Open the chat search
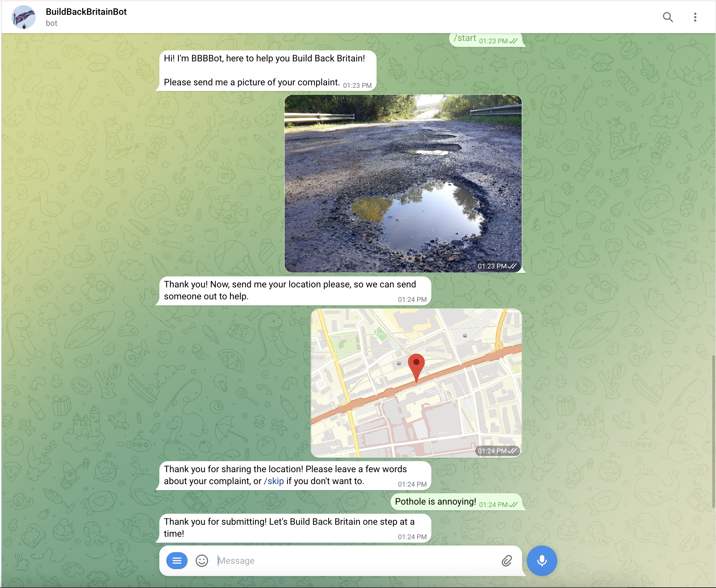Viewport: 716px width, 588px height. click(668, 17)
